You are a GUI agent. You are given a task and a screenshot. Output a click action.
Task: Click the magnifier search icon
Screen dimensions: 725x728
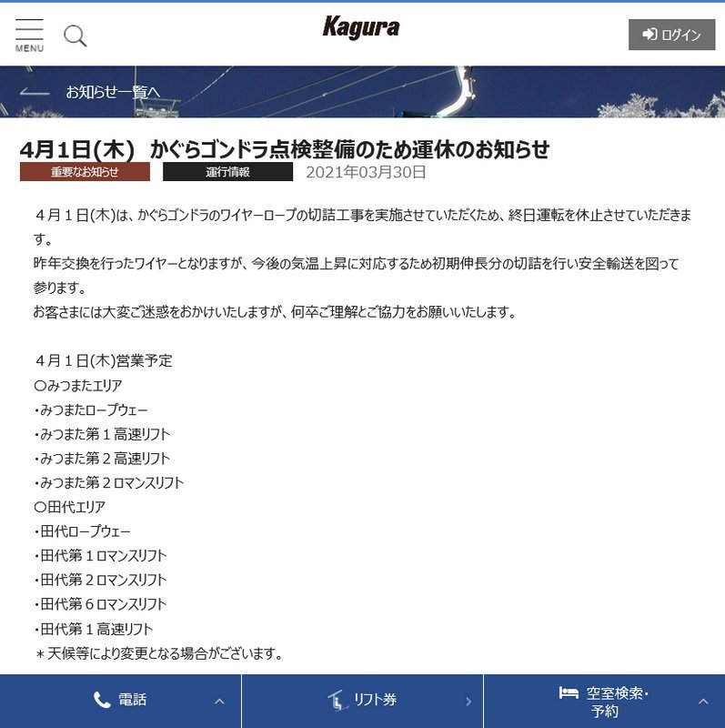pos(76,35)
